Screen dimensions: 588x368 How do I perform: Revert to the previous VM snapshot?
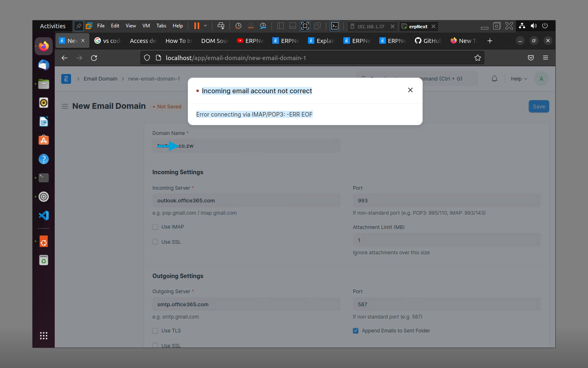pyautogui.click(x=251, y=26)
